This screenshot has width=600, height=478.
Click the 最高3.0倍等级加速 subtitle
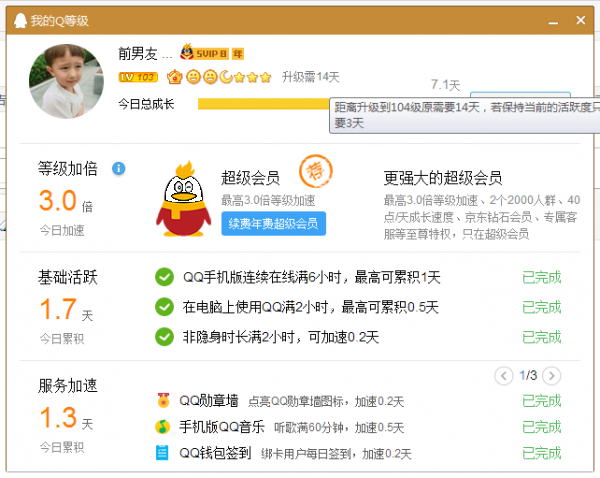(268, 200)
